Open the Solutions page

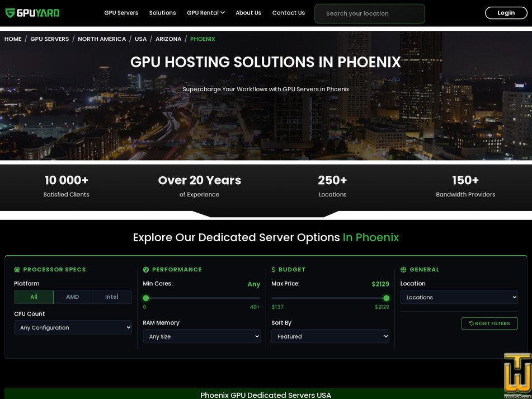pyautogui.click(x=163, y=13)
